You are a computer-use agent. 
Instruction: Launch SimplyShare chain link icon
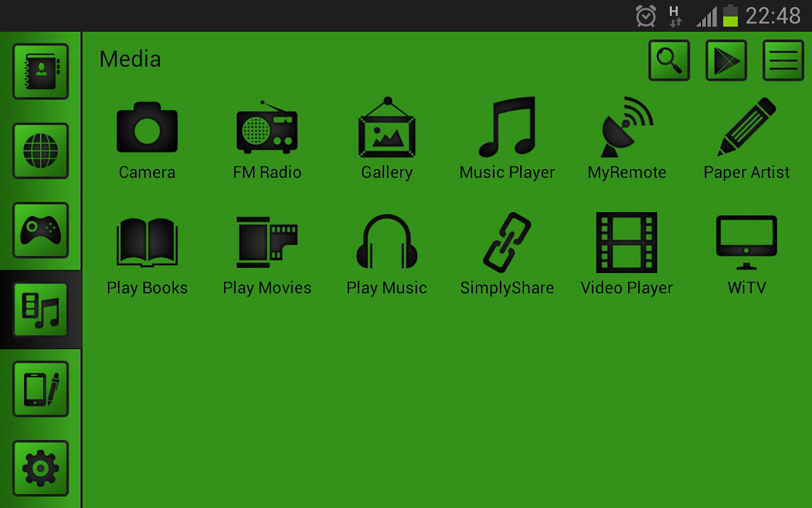tap(507, 243)
